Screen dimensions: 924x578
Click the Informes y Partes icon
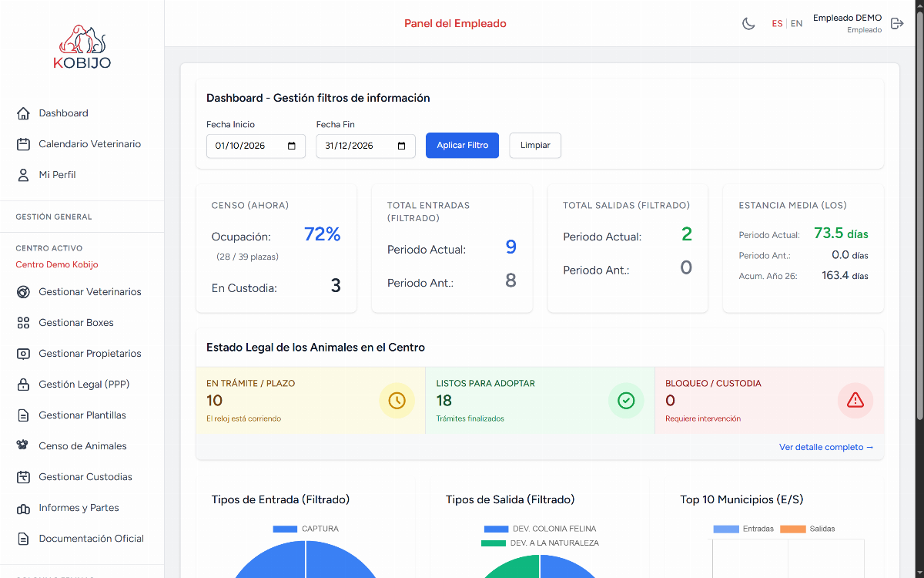(23, 508)
